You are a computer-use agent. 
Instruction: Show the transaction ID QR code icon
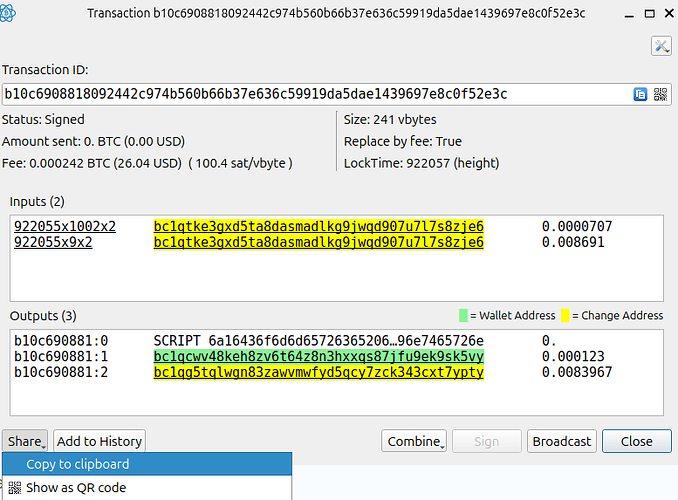click(x=660, y=94)
